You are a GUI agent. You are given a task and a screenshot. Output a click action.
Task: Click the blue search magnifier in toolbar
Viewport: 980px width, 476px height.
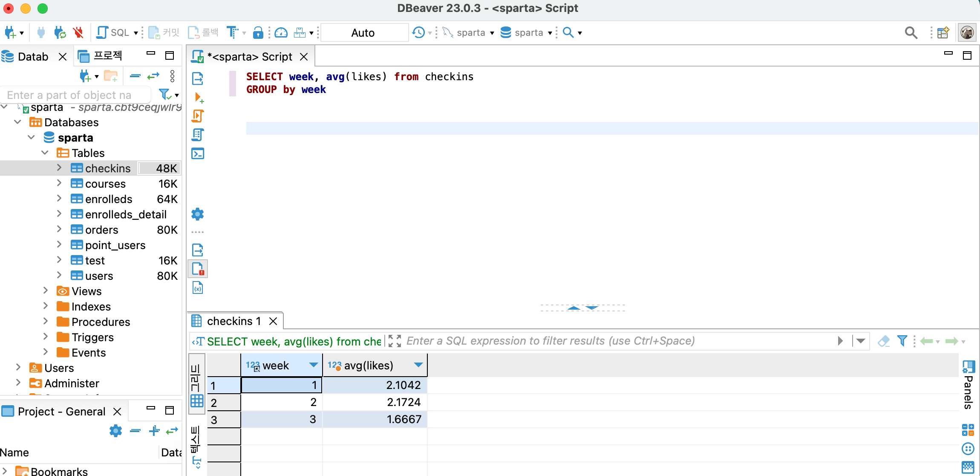(568, 33)
